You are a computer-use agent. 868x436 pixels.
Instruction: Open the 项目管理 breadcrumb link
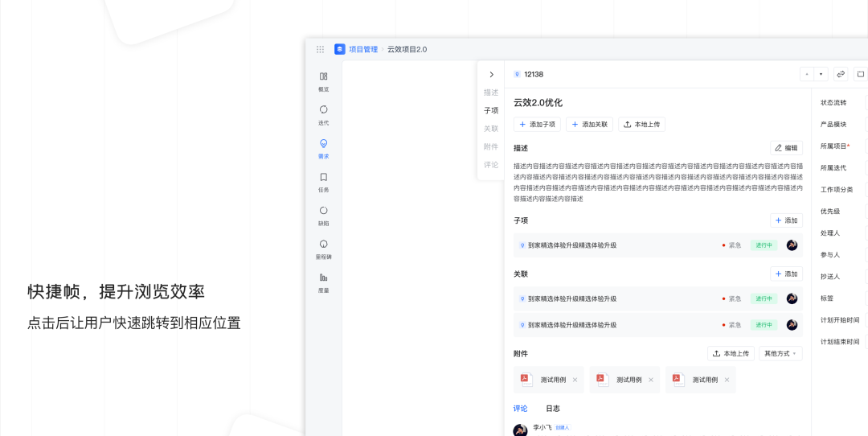pos(363,49)
